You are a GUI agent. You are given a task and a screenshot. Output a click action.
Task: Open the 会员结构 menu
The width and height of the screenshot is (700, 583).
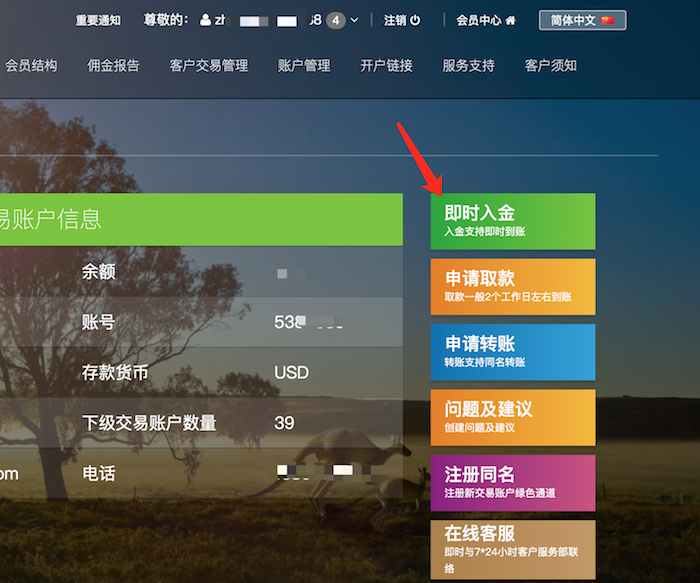click(x=31, y=66)
